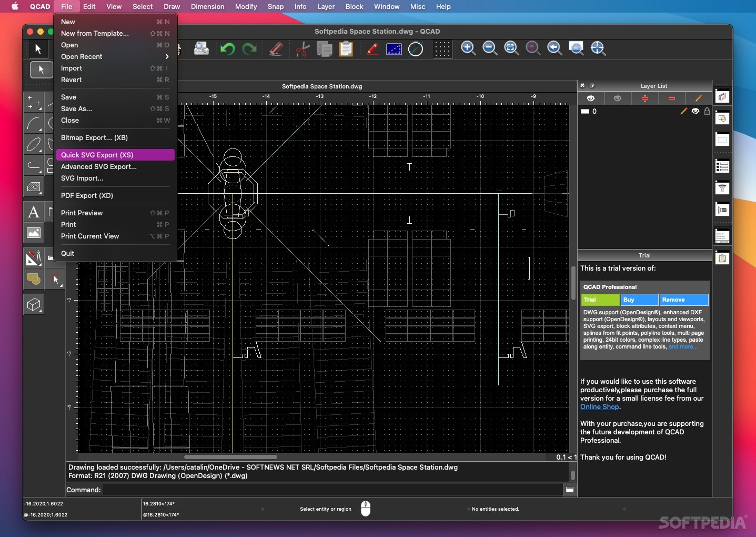Open the Ellipse drawing tools
Screen dimensions: 756x537
[34, 145]
